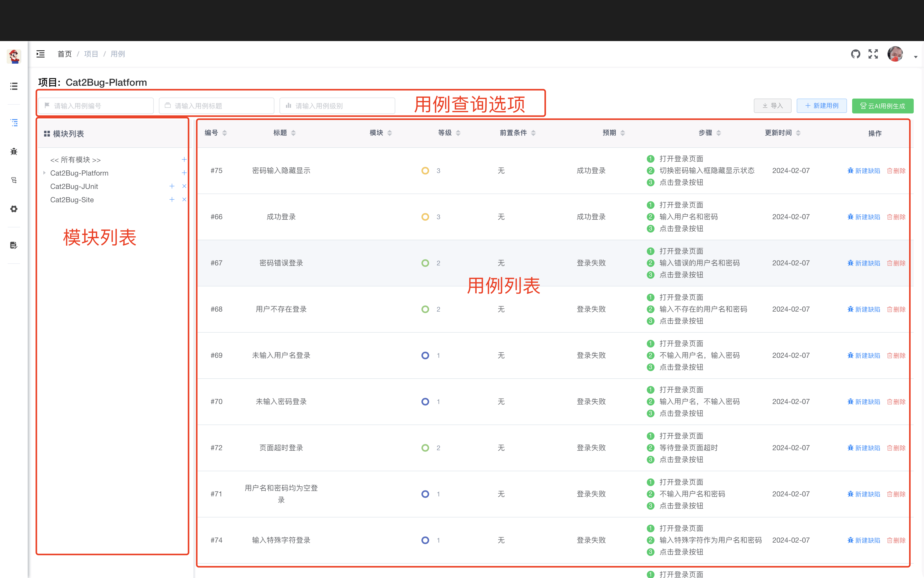
Task: Click 删除 for case #66
Action: point(896,217)
